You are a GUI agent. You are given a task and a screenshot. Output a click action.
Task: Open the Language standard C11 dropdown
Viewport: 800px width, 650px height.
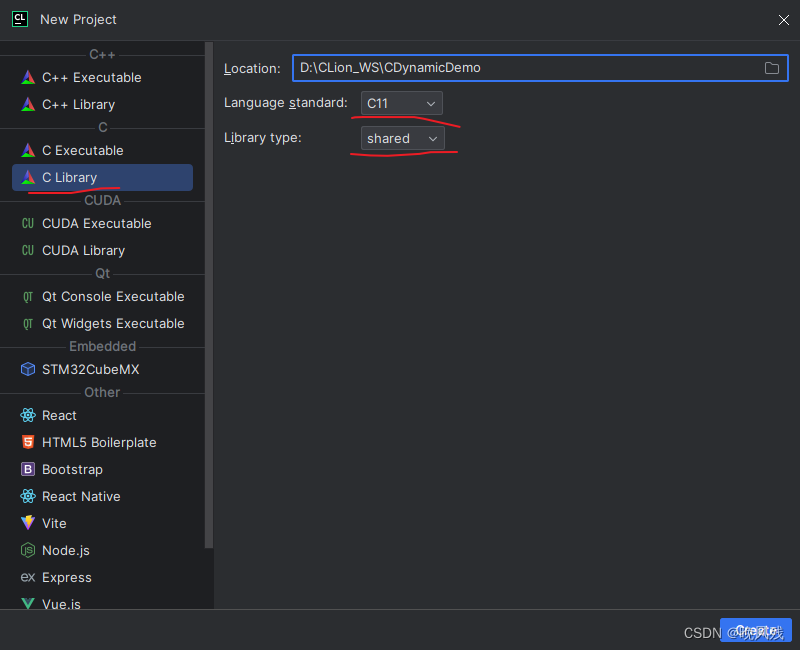point(402,103)
